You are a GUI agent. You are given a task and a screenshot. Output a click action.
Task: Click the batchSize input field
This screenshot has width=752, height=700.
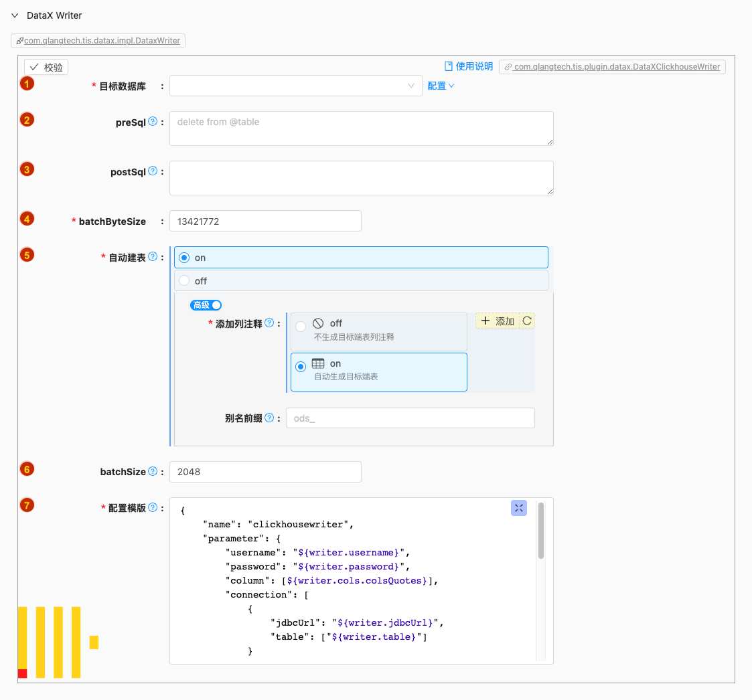coord(265,472)
